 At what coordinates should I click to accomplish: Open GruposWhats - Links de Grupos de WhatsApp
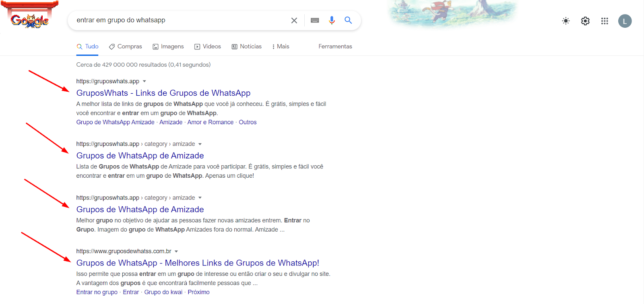[163, 93]
